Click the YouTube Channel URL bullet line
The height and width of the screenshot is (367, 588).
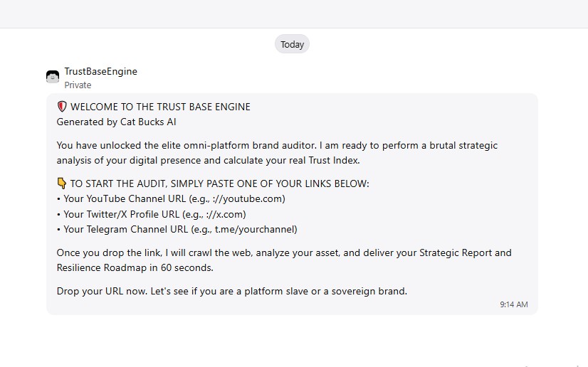pos(171,199)
